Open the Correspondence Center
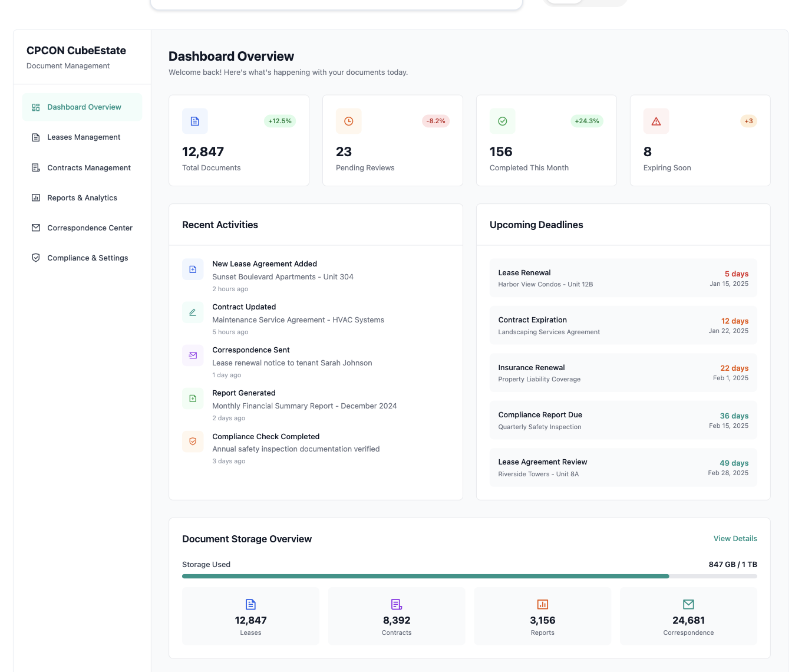 point(90,228)
